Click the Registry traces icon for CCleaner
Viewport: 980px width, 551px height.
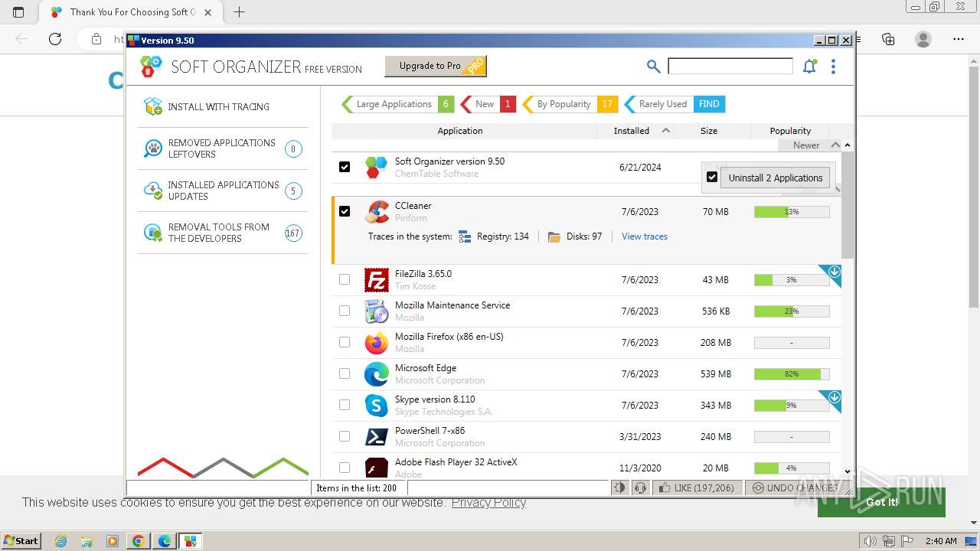coord(465,236)
